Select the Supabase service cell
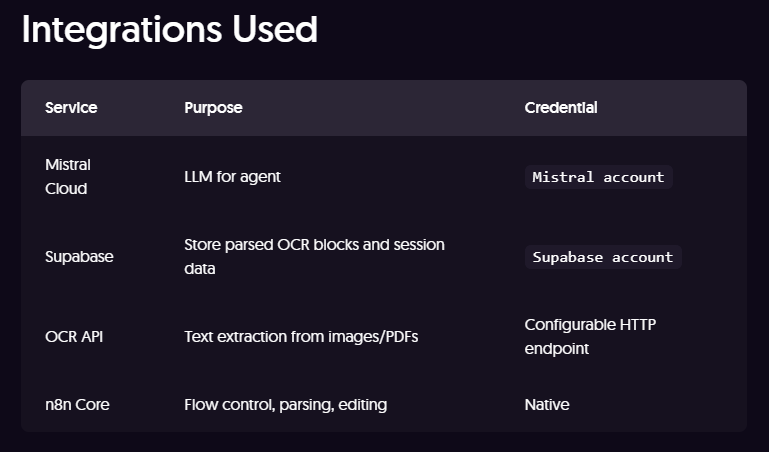This screenshot has height=452, width=769. pyautogui.click(x=79, y=257)
